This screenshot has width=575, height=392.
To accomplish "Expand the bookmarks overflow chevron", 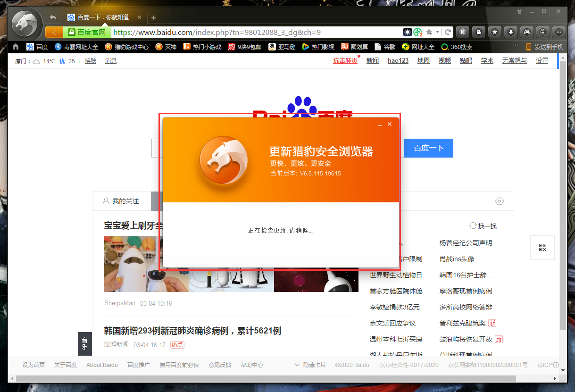I will pos(517,45).
